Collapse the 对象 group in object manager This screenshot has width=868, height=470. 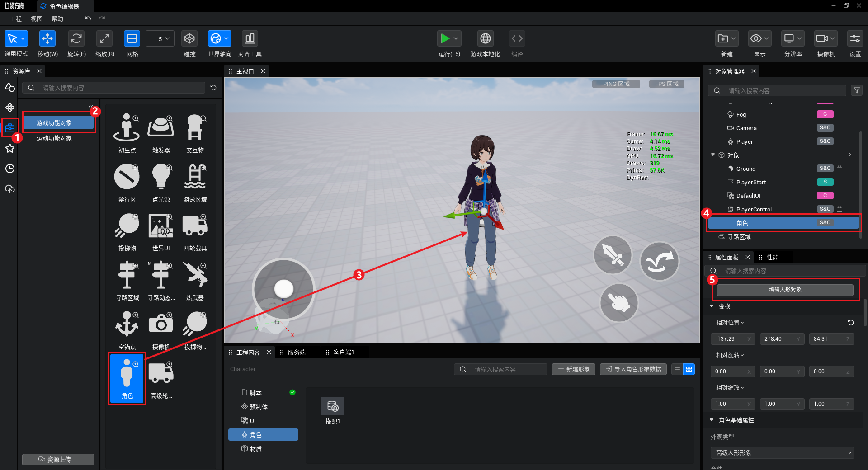click(713, 155)
